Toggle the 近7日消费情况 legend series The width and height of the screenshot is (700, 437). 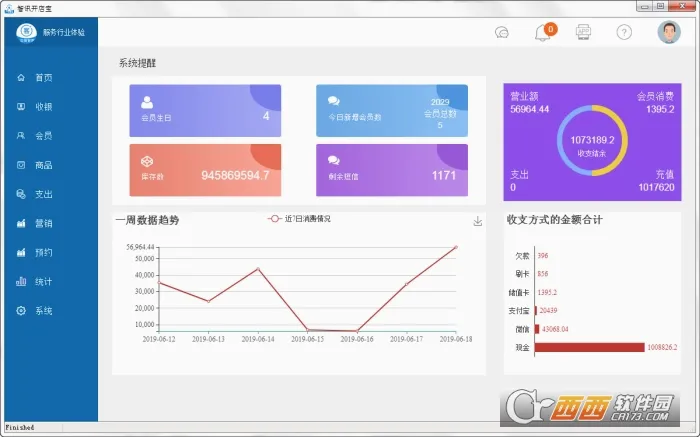click(x=299, y=219)
